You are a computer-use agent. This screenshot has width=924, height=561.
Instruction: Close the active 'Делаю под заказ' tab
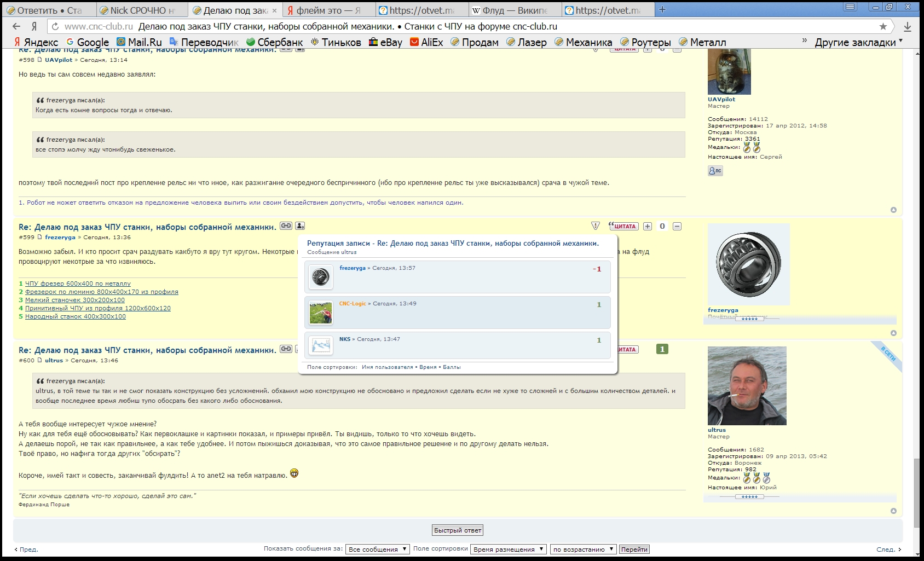pyautogui.click(x=275, y=10)
